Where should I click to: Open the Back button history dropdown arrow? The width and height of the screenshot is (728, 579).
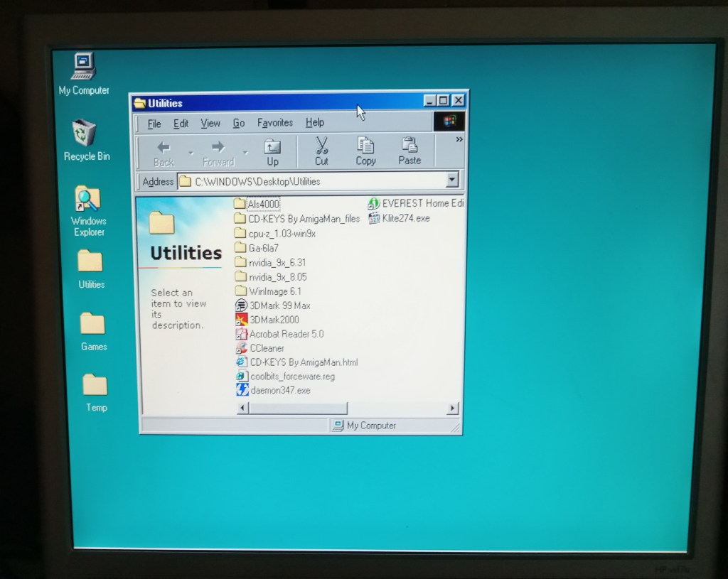coord(190,152)
